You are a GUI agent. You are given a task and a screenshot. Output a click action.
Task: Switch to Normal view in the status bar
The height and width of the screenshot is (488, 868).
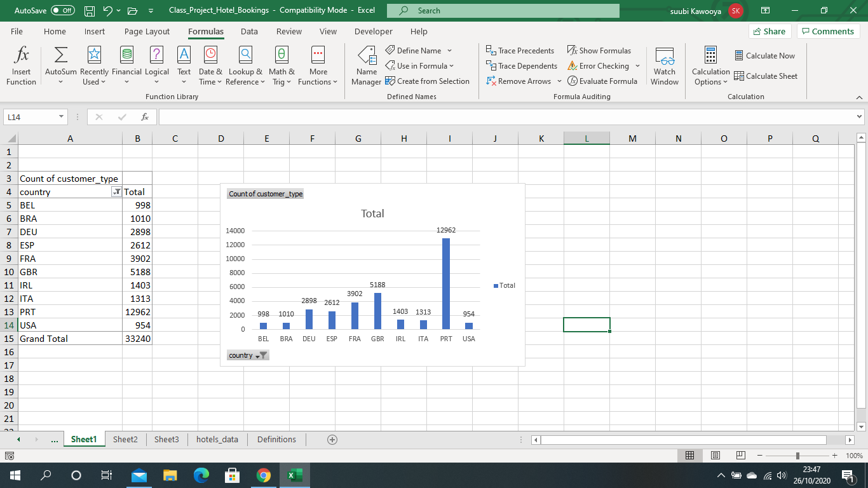point(690,456)
